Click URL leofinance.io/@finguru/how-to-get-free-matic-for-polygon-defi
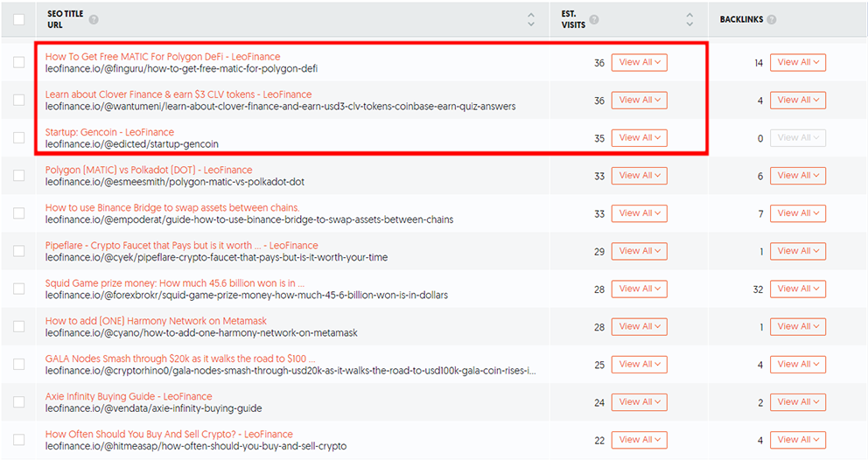The height and width of the screenshot is (460, 868). pos(182,68)
